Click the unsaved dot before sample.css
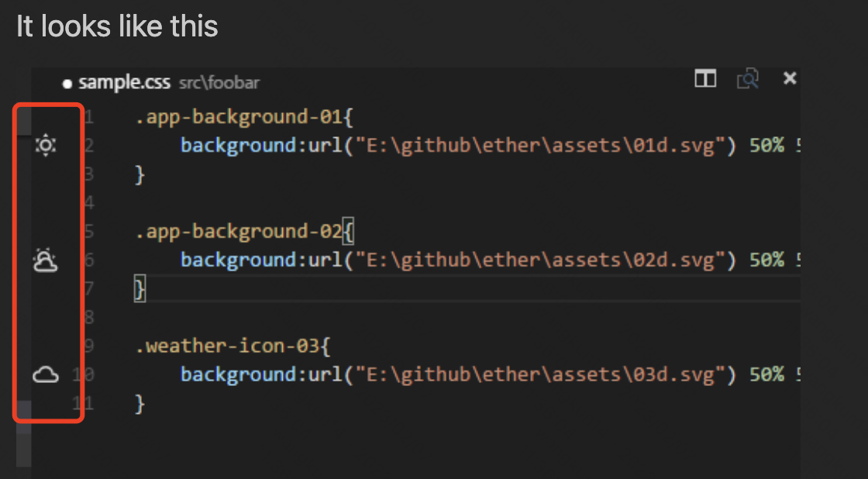868x479 pixels. click(x=67, y=83)
